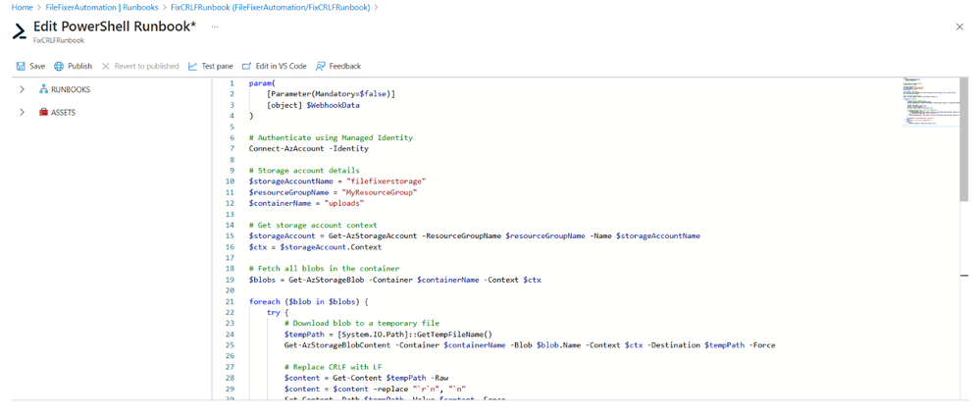Open the Feedback option
Image resolution: width=980 pixels, height=417 pixels.
click(345, 66)
